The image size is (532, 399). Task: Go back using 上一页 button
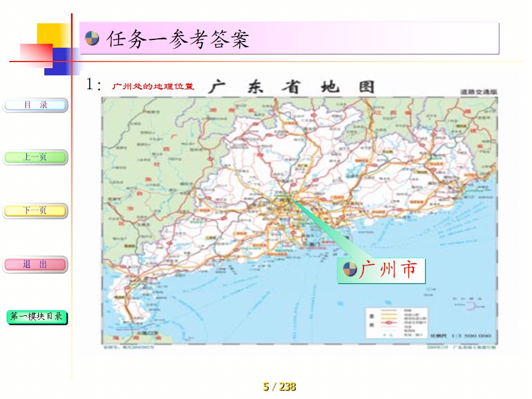(35, 157)
